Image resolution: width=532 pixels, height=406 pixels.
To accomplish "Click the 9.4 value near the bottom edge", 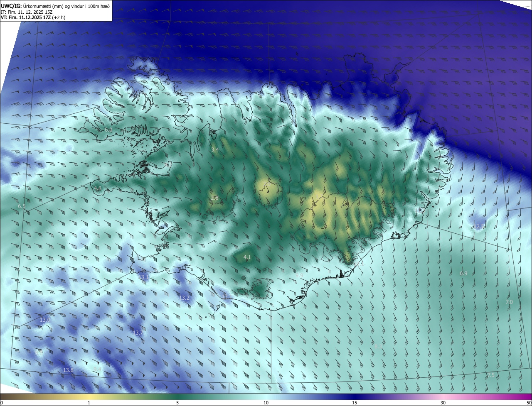I will click(97, 369).
